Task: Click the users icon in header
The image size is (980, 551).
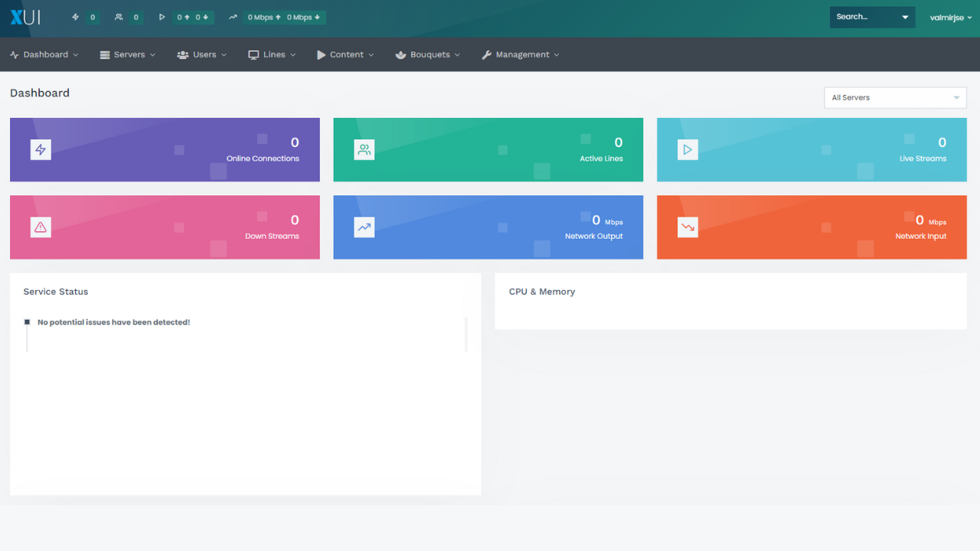Action: click(119, 17)
